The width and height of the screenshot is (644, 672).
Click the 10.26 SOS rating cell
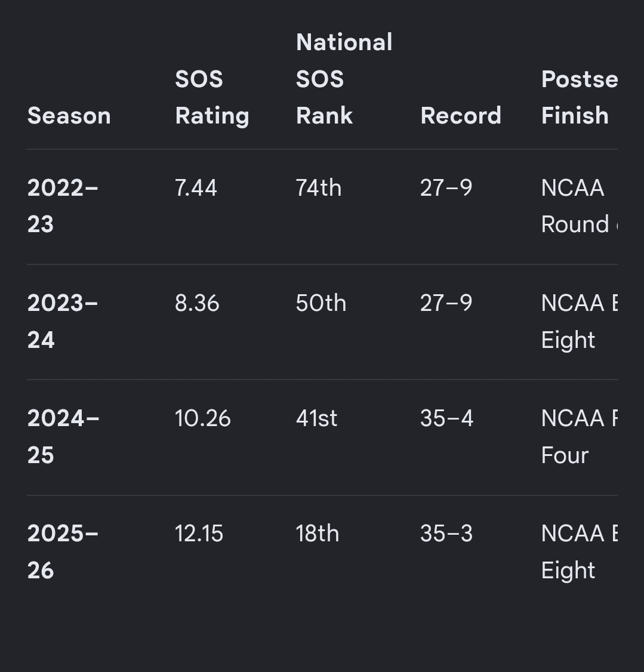[x=203, y=418]
